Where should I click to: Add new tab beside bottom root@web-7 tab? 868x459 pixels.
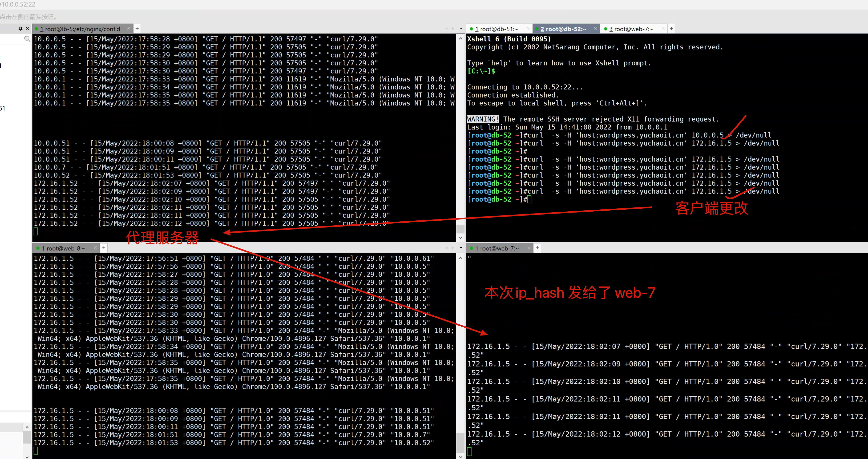(x=537, y=248)
